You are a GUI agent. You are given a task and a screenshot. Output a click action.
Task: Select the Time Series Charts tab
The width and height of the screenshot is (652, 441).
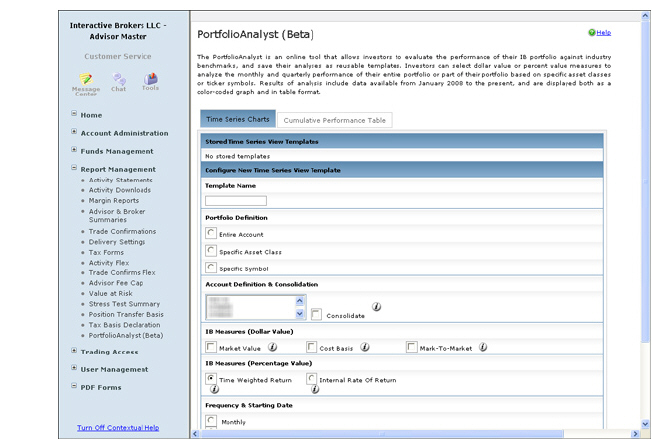pos(237,120)
